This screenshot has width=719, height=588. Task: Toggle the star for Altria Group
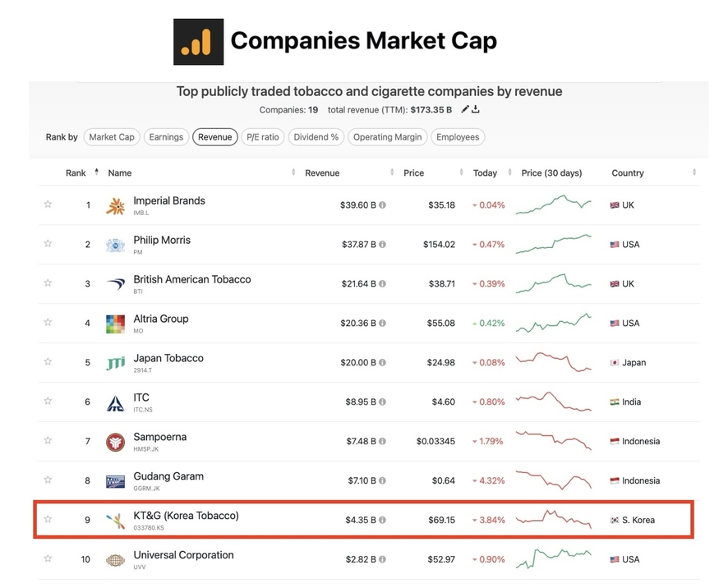point(48,322)
